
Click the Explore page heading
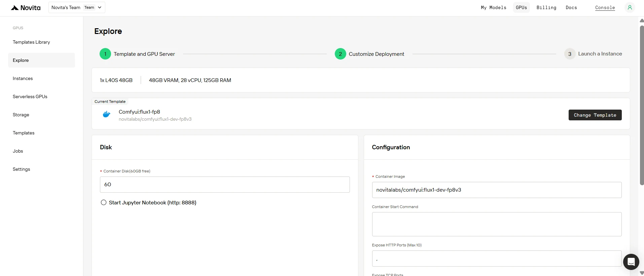(108, 31)
